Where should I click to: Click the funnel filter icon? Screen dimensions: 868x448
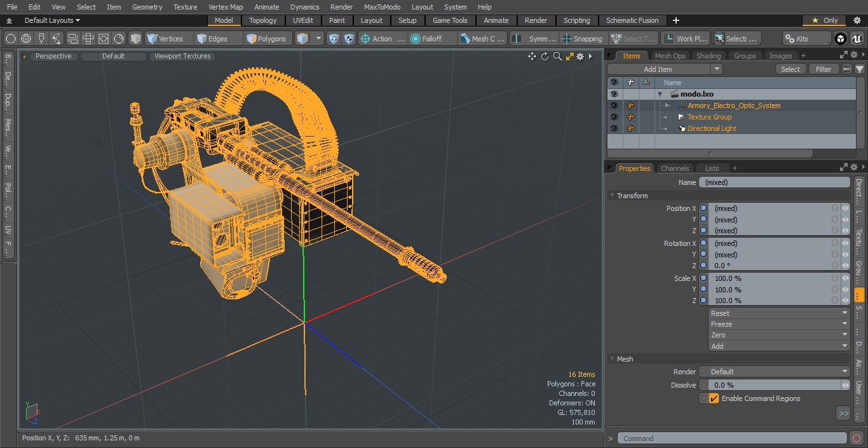pyautogui.click(x=859, y=69)
